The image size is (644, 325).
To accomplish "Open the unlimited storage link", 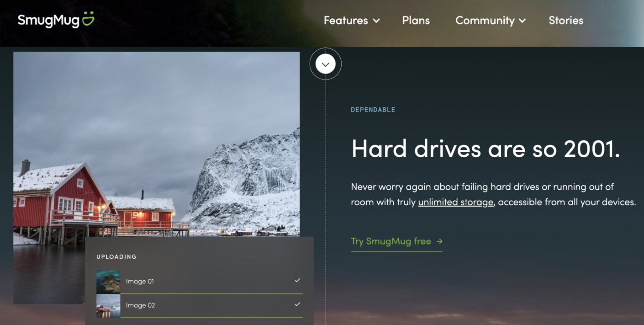I will pyautogui.click(x=455, y=202).
